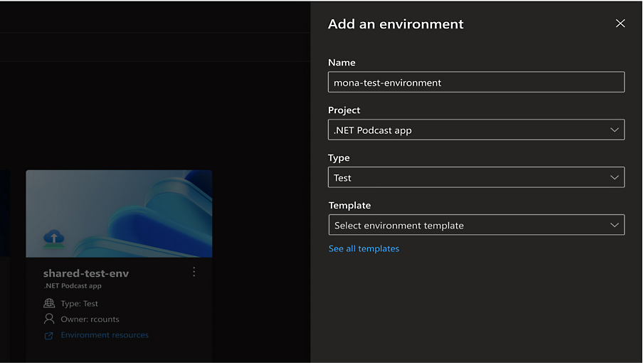
Task: Click the Owner: rcounts text on card
Action: [90, 319]
